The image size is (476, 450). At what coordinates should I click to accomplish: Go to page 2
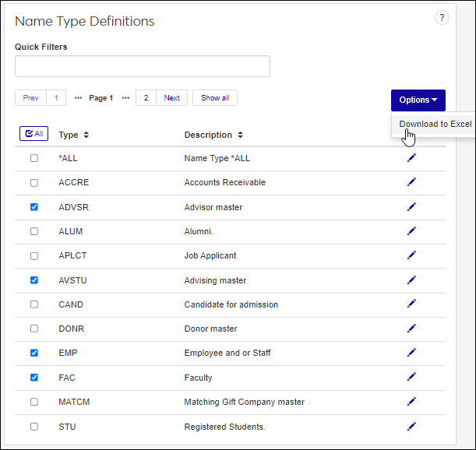[x=146, y=98]
